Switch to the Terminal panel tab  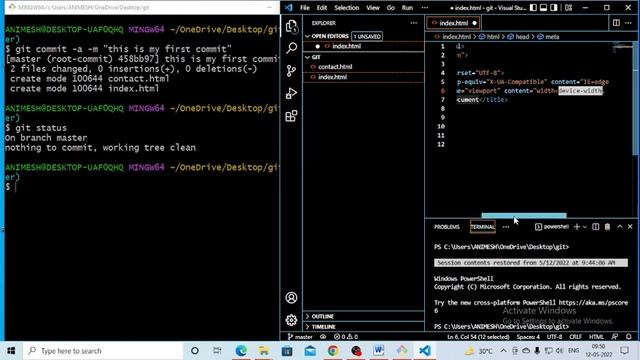click(x=482, y=227)
